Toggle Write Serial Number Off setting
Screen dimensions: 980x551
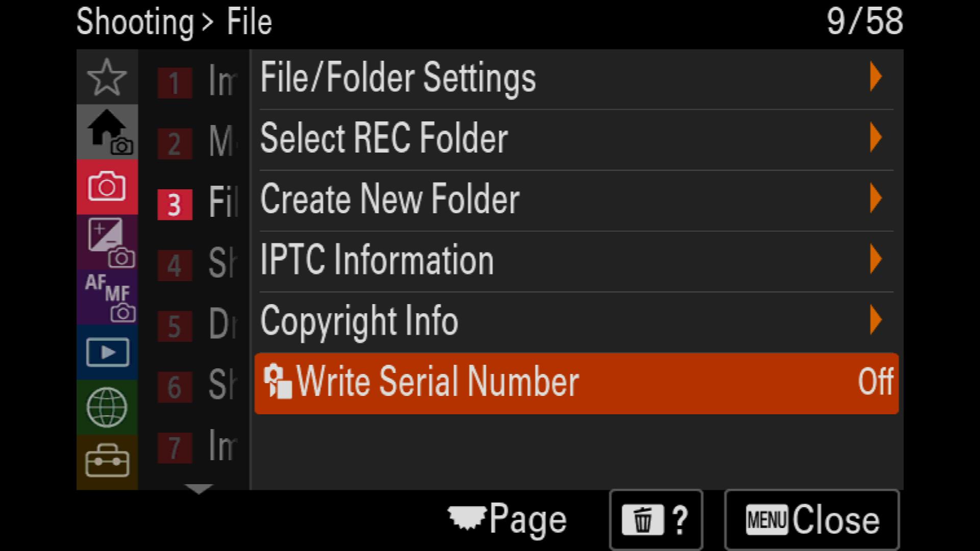(x=576, y=383)
